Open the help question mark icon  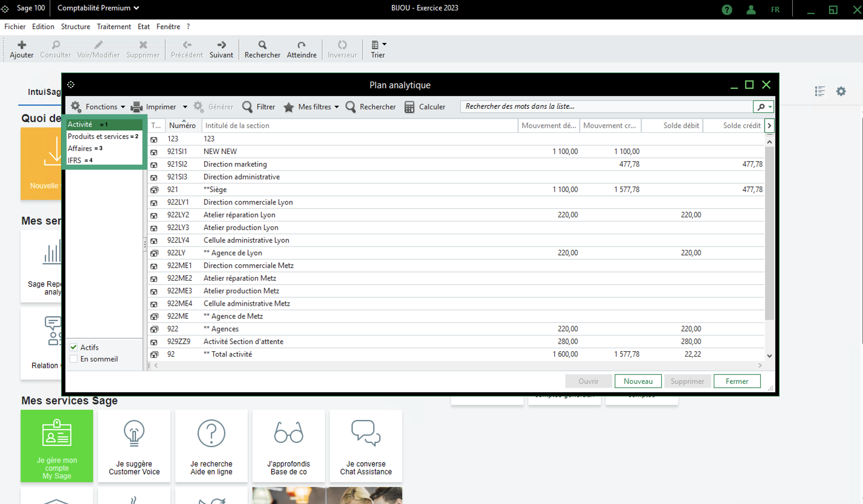pos(727,10)
